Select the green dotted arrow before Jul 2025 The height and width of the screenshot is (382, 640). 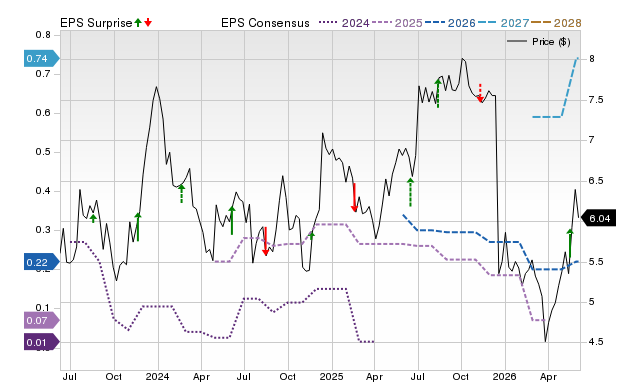(x=410, y=192)
